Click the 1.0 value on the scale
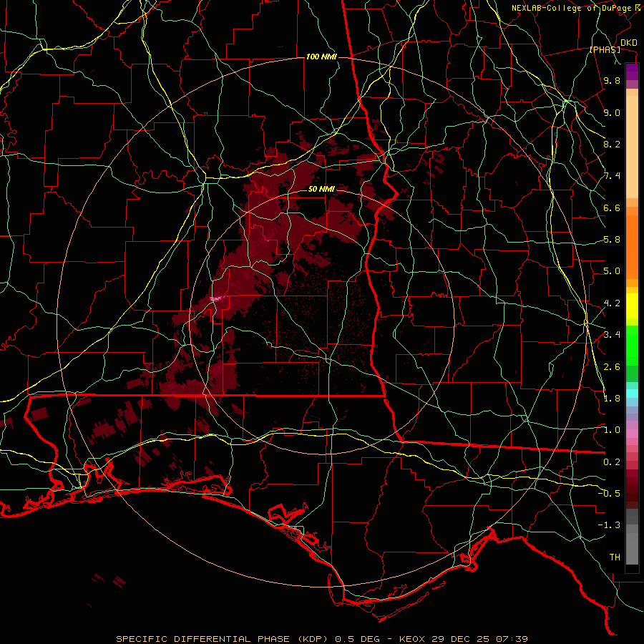Image resolution: width=644 pixels, height=644 pixels. (x=612, y=430)
